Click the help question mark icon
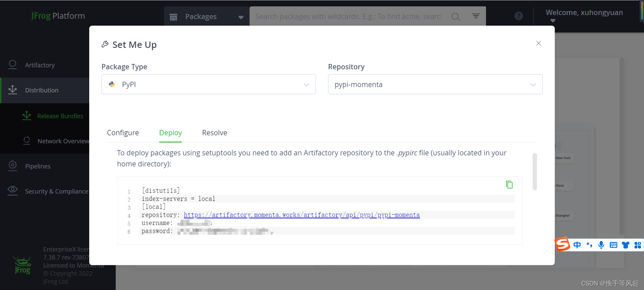 [519, 16]
